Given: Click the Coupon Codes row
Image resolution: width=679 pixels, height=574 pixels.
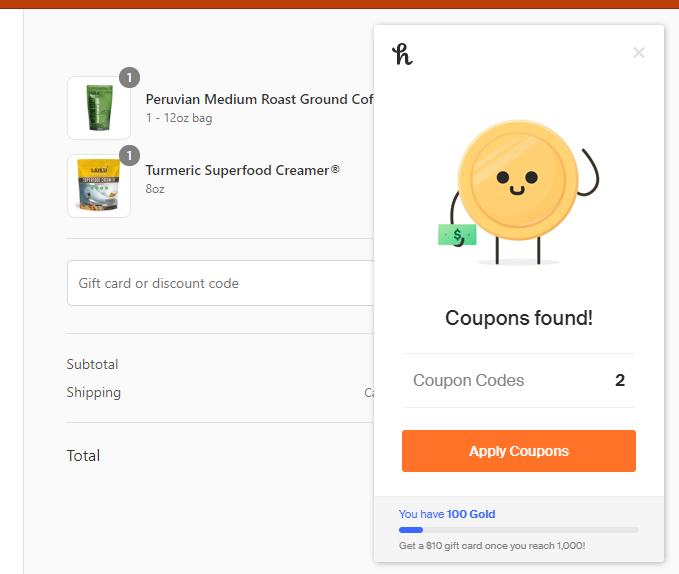Looking at the screenshot, I should pos(519,380).
